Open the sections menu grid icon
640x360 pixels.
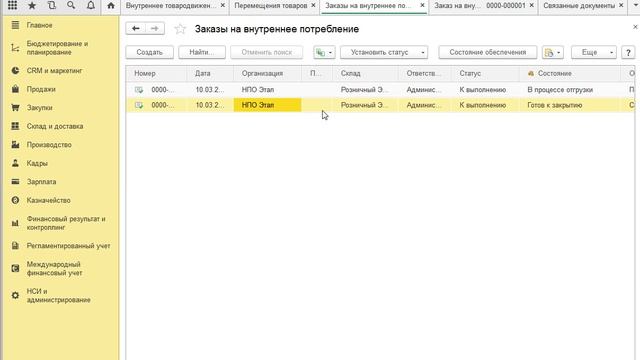pos(12,6)
